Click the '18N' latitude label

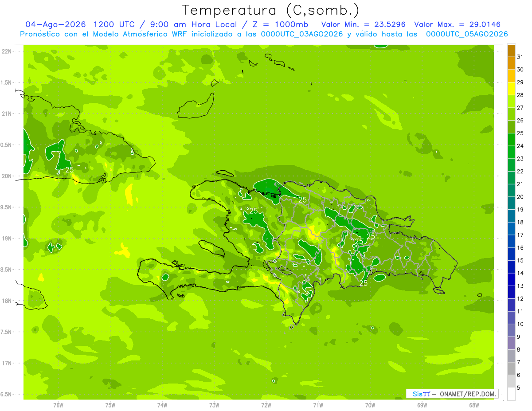tap(7, 301)
